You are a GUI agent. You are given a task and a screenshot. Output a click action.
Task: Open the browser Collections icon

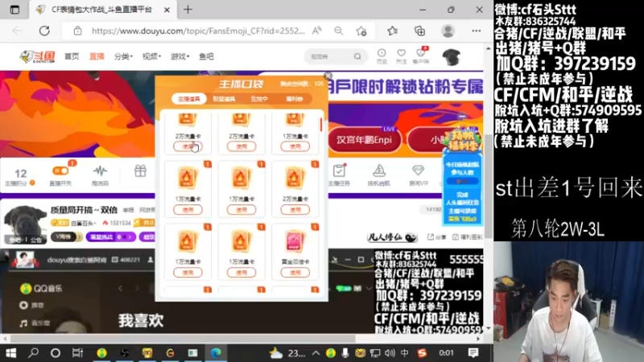[x=419, y=31]
